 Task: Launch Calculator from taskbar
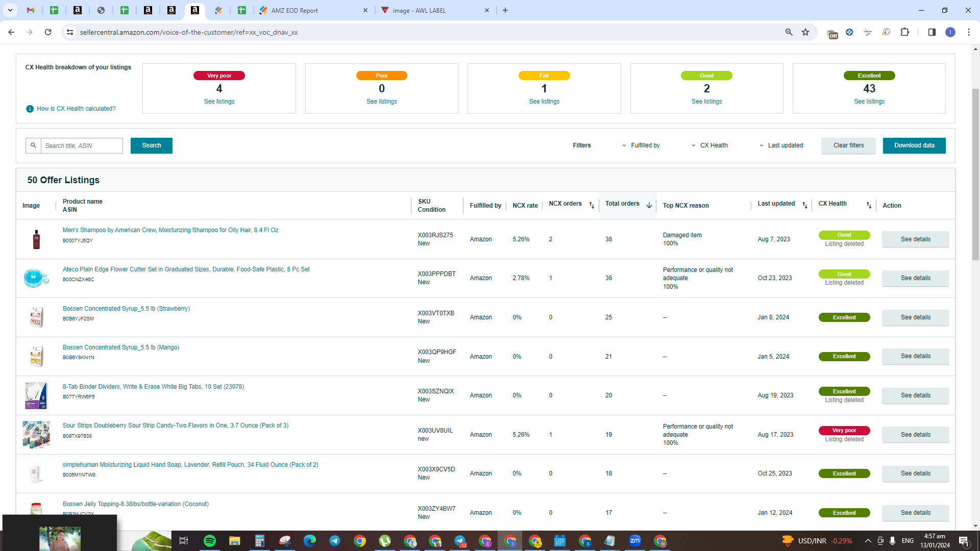pos(259,541)
